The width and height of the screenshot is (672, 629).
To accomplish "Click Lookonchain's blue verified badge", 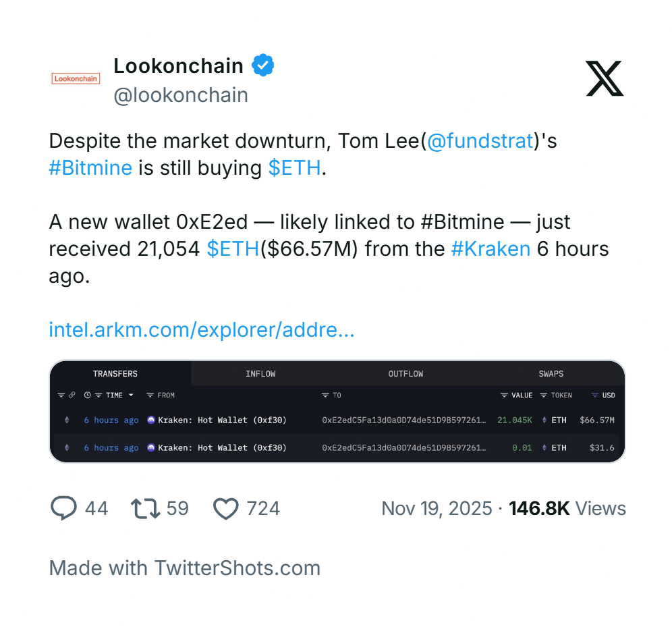I will (263, 64).
